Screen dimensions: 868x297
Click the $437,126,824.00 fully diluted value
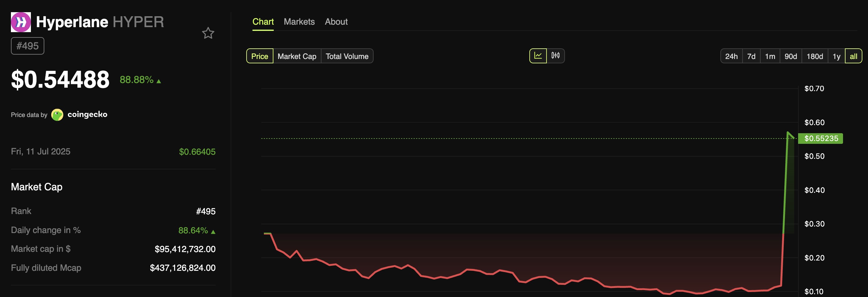183,268
